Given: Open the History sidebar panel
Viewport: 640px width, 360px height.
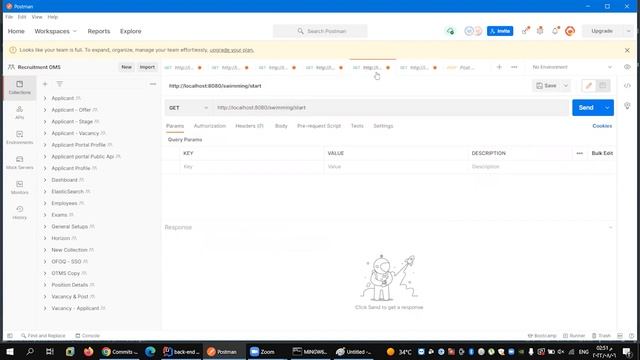Looking at the screenshot, I should click(20, 212).
